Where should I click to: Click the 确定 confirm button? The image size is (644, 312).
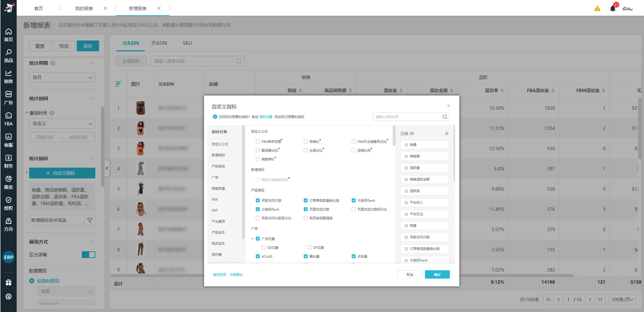click(x=437, y=274)
